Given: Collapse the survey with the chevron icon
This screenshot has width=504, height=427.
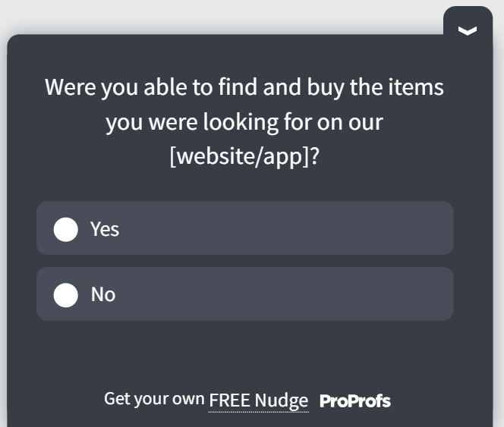Looking at the screenshot, I should [x=468, y=30].
